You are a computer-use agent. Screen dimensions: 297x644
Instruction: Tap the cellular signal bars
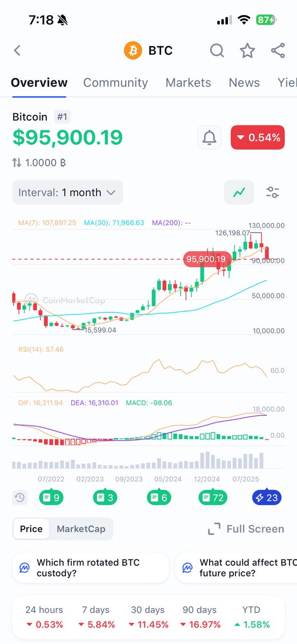click(x=224, y=20)
